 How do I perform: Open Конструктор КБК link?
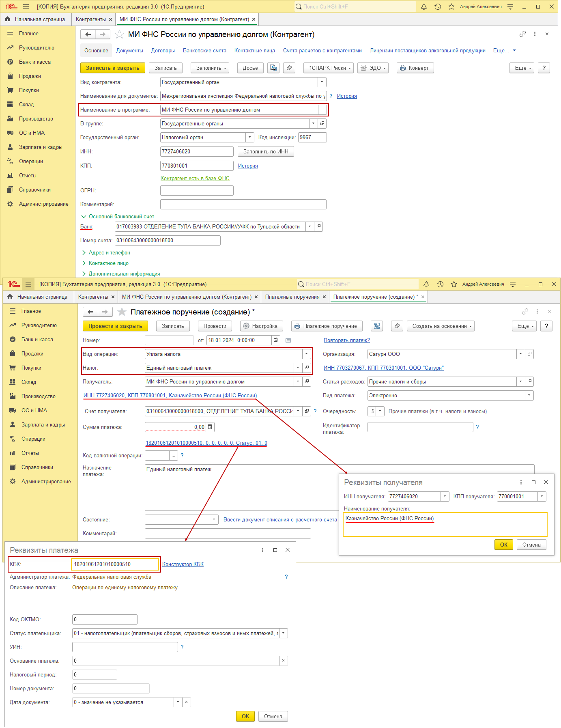click(x=183, y=564)
